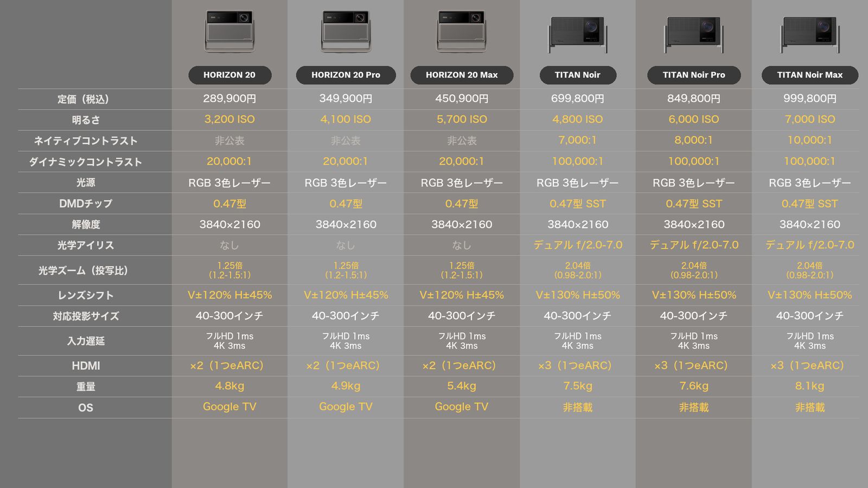This screenshot has width=868, height=488.
Task: Open the TITAN Noir Max projector image
Action: click(810, 34)
